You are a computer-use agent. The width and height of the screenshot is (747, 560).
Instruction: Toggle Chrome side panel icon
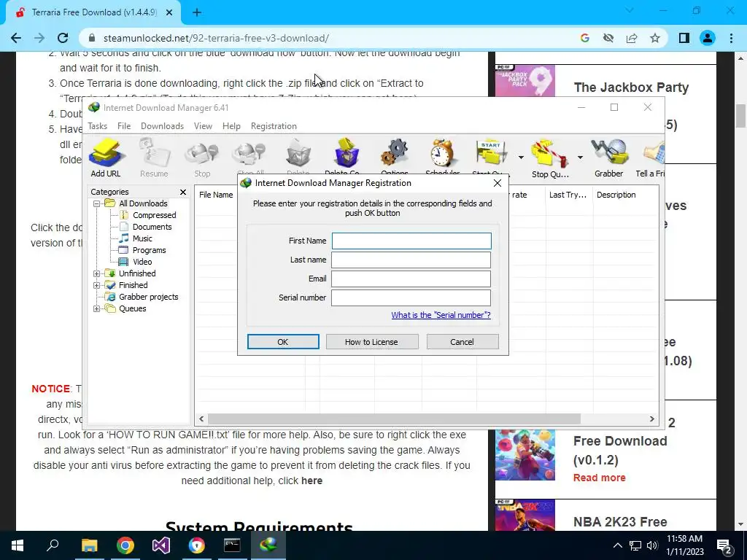pyautogui.click(x=684, y=38)
